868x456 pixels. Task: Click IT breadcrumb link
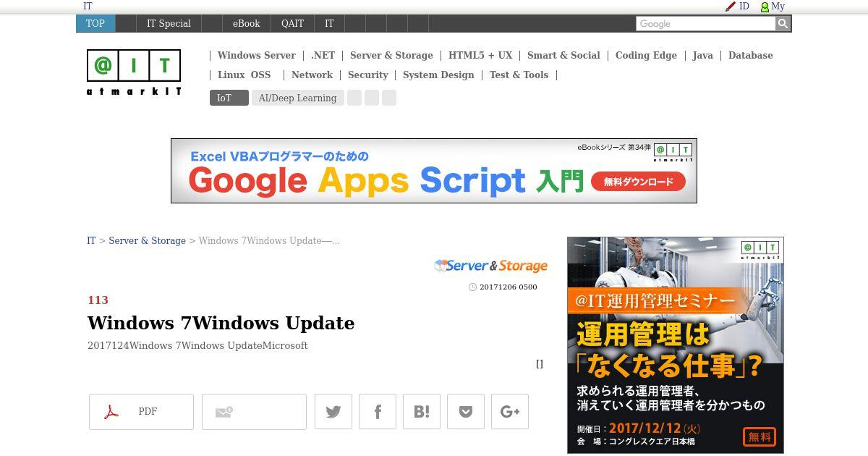click(91, 240)
